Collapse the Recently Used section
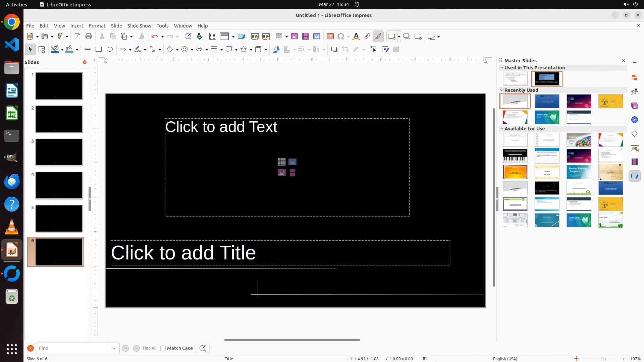Screen dimensions: 644x362 tap(502, 90)
